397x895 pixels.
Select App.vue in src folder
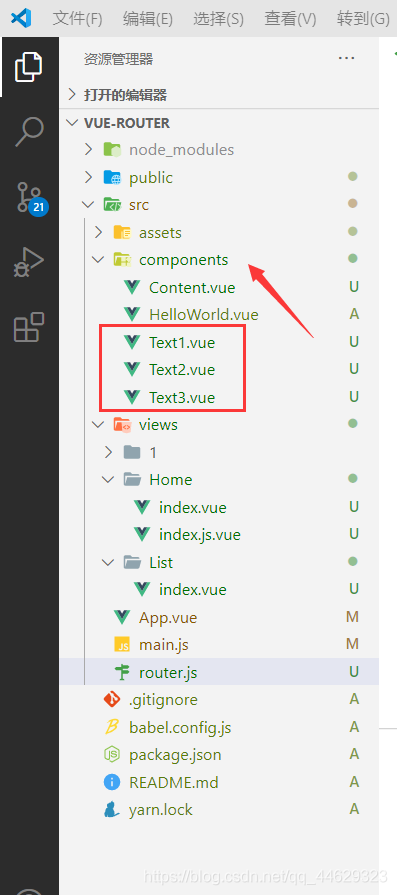click(x=168, y=618)
